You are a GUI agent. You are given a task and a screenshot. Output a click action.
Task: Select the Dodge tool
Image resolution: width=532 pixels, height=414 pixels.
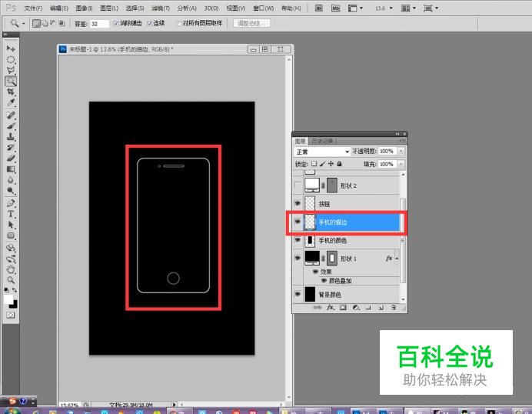click(x=11, y=191)
